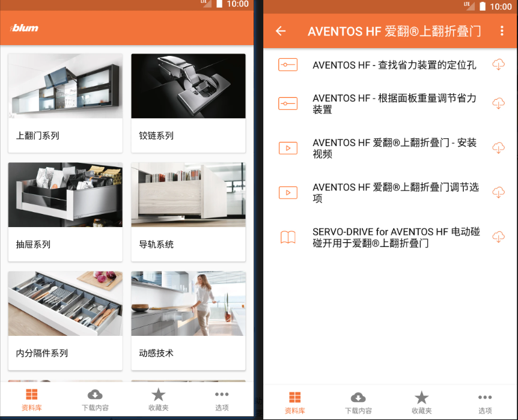Click the 导轨系统 card label
This screenshot has width=518, height=420.
pyautogui.click(x=156, y=244)
